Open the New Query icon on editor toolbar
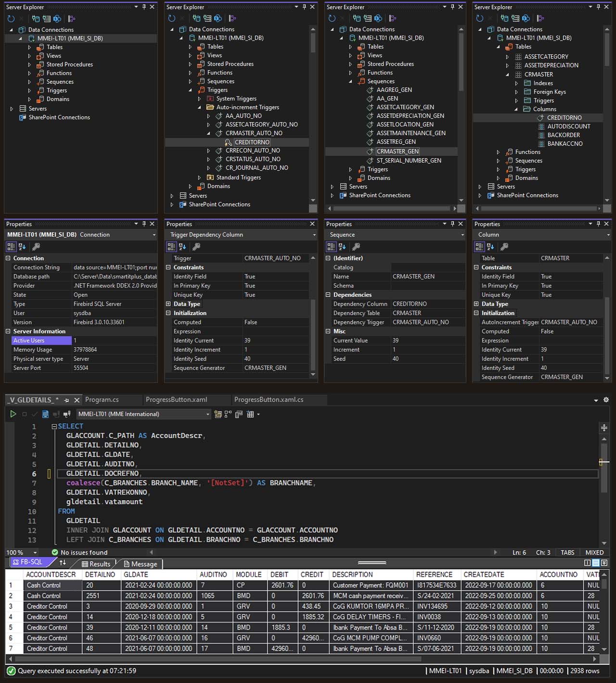 [x=218, y=414]
